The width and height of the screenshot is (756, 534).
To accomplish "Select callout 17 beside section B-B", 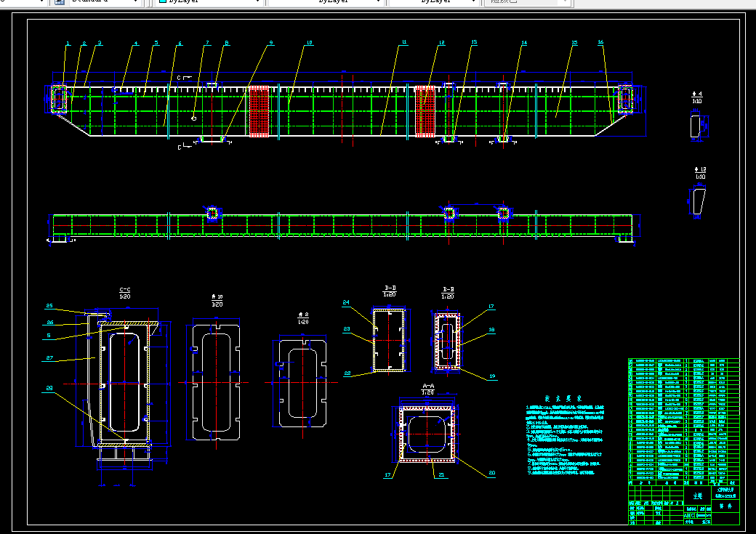I will click(491, 307).
